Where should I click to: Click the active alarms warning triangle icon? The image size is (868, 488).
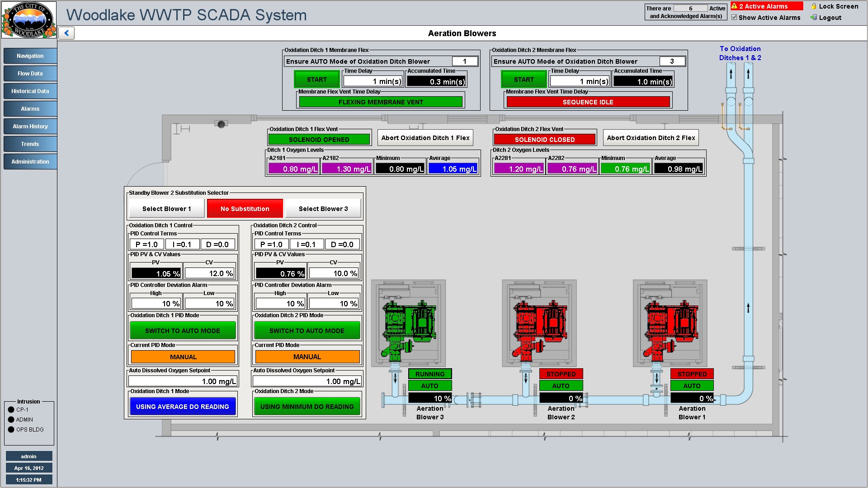(x=735, y=6)
